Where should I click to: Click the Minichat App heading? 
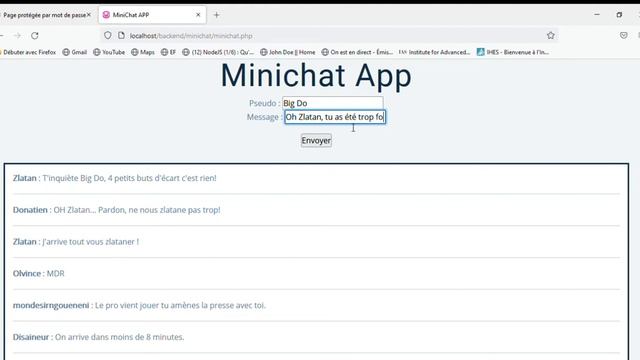(x=316, y=76)
